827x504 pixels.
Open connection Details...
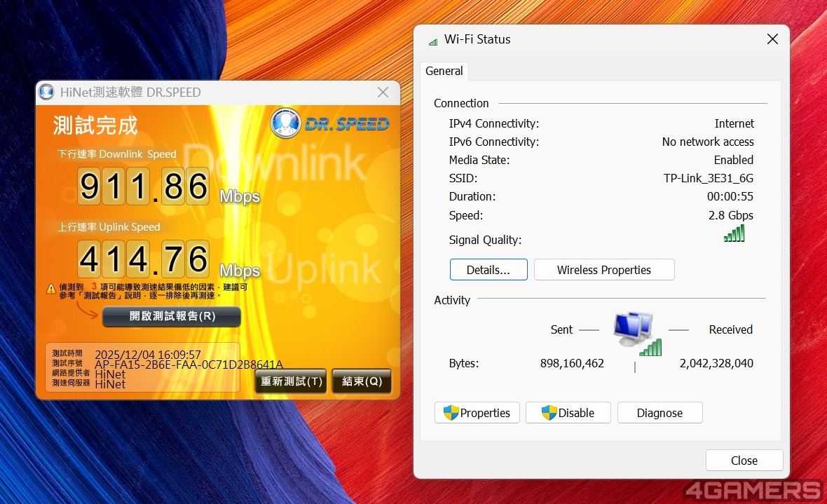(488, 270)
